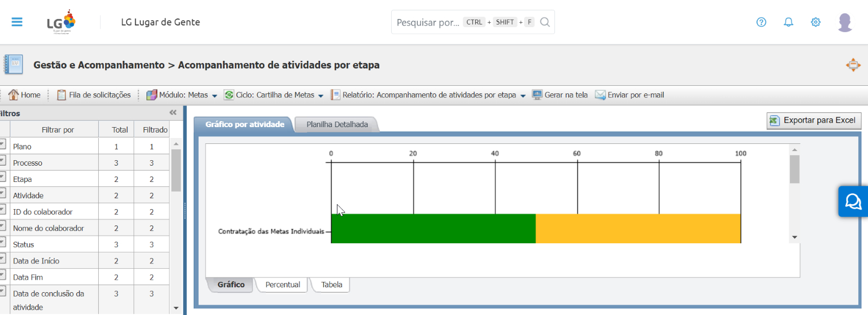Expand the Atividade filter row arrow

pos(2,193)
